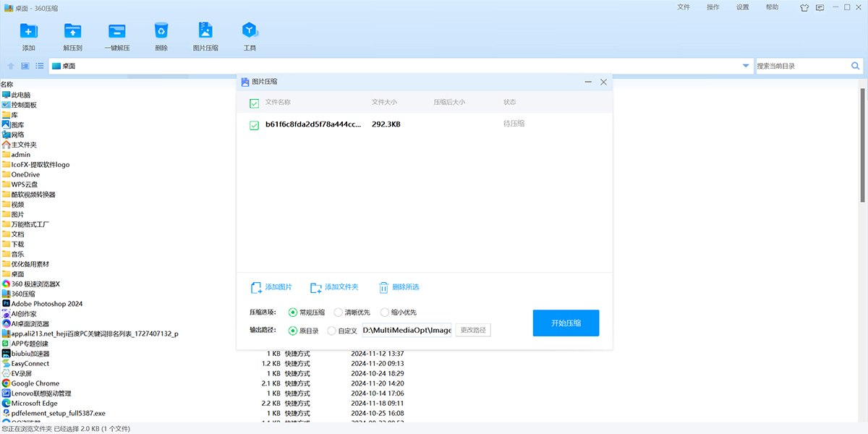Click the 开始压缩 button
This screenshot has width=868, height=434.
click(x=566, y=323)
